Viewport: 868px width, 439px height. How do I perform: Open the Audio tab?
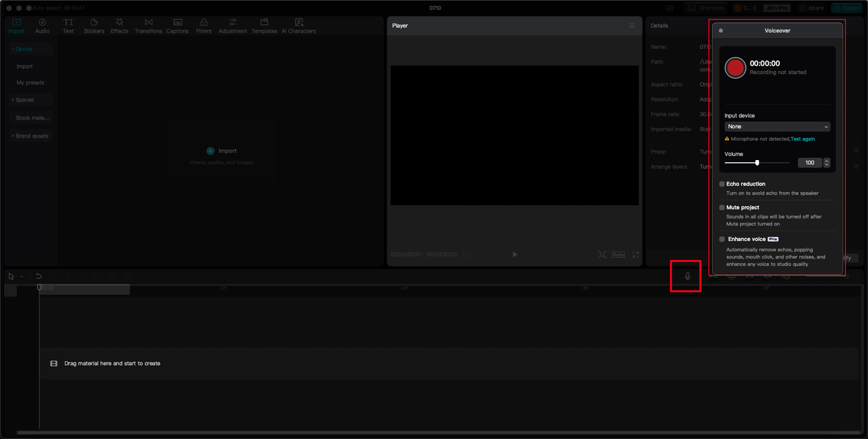tap(42, 26)
